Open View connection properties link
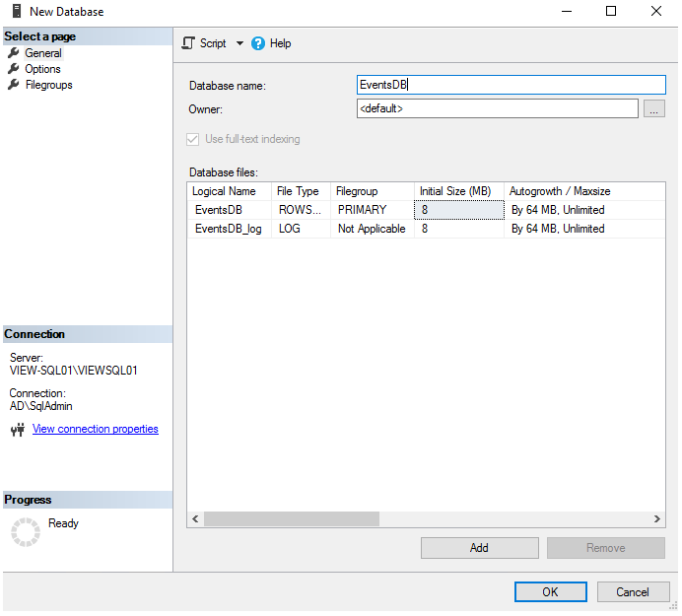Image resolution: width=682 pixels, height=616 pixels. [x=95, y=429]
